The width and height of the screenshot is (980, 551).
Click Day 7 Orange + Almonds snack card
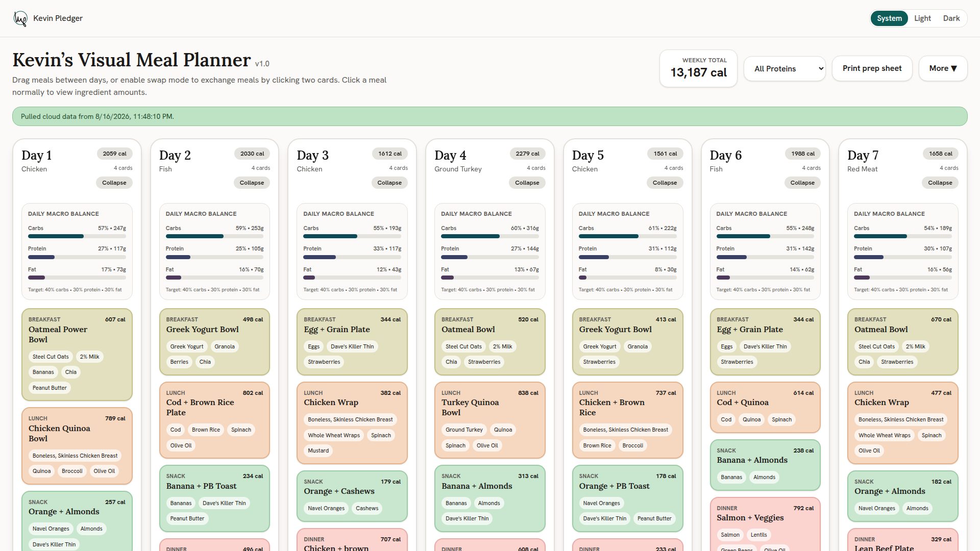pyautogui.click(x=903, y=496)
